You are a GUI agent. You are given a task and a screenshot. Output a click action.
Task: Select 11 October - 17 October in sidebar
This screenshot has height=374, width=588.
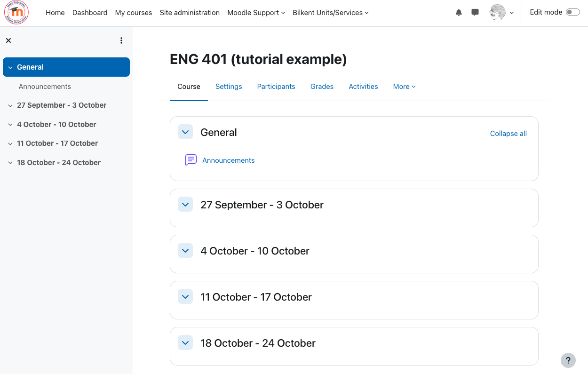click(57, 143)
